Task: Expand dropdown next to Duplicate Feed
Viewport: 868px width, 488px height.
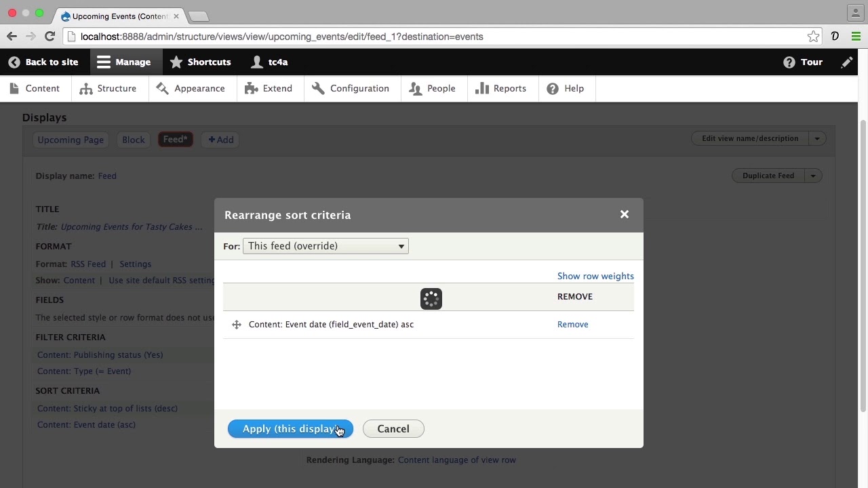Action: [813, 176]
